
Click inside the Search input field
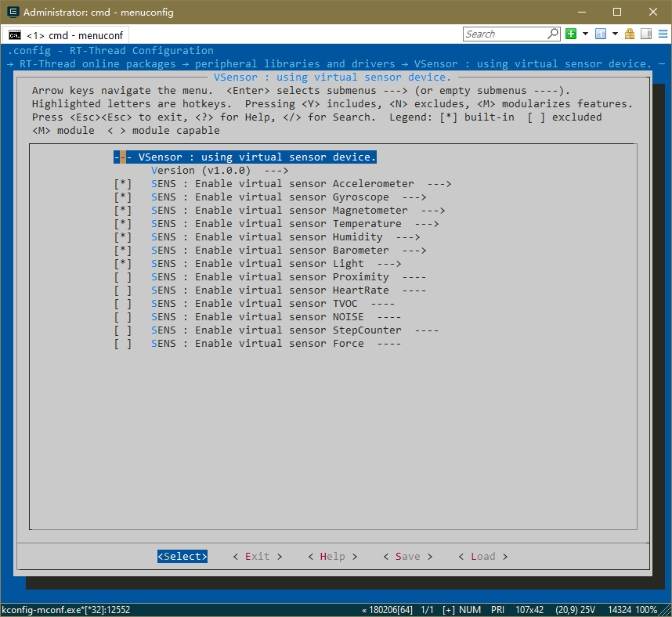[x=504, y=34]
